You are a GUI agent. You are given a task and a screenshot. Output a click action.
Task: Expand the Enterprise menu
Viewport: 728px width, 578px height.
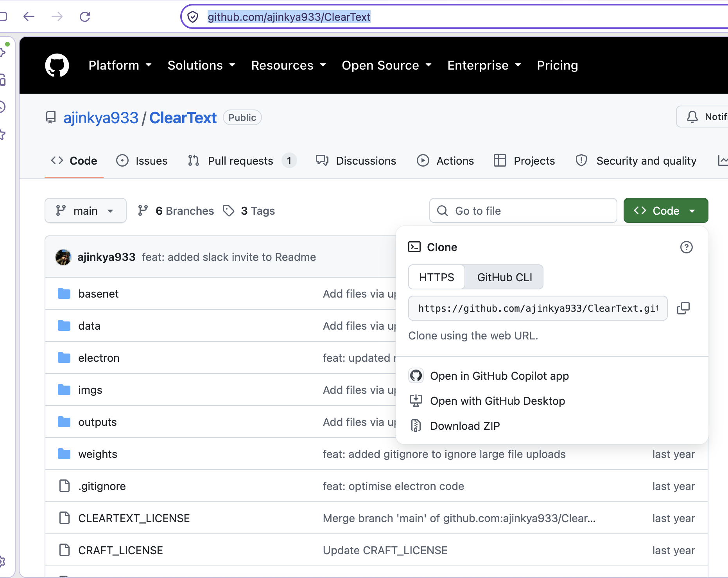(484, 65)
